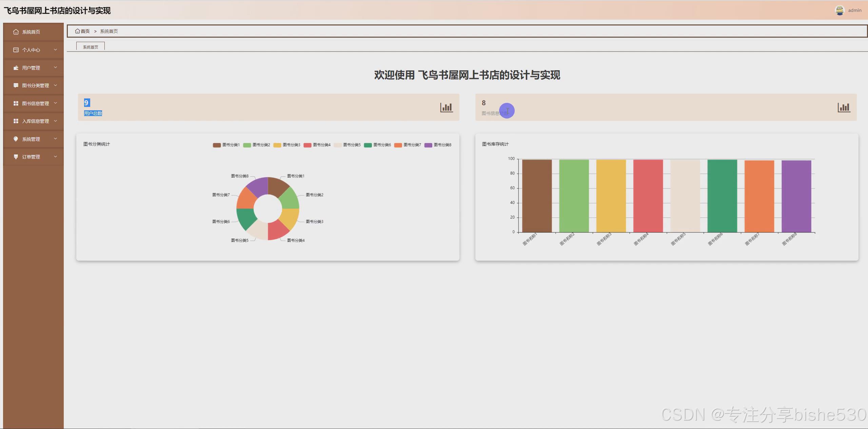Click the 图书库存统计 chart title
The width and height of the screenshot is (868, 429).
click(495, 144)
